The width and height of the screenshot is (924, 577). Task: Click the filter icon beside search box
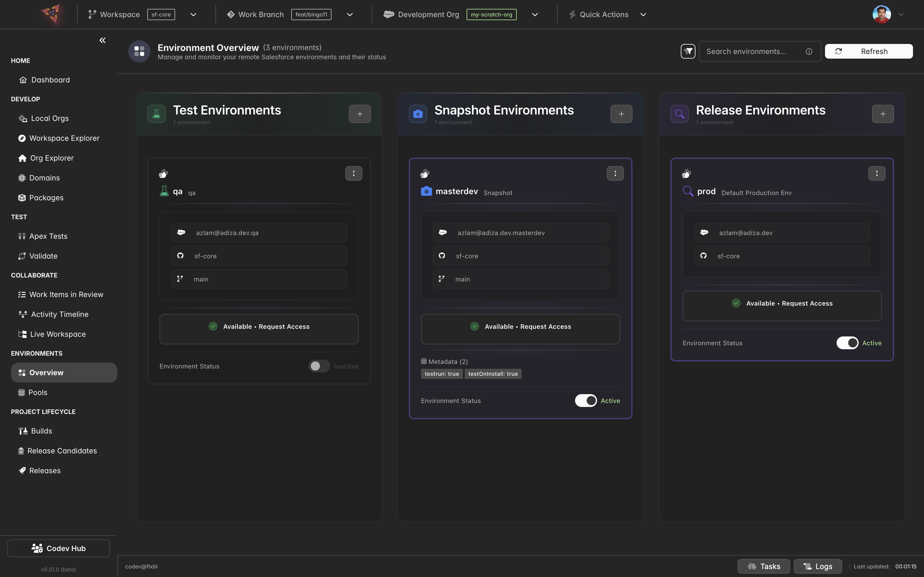(688, 51)
